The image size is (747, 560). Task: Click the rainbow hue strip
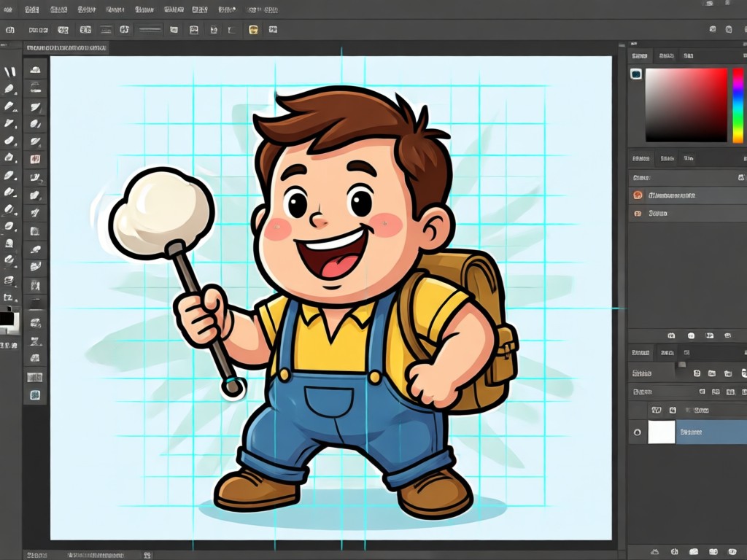738,105
